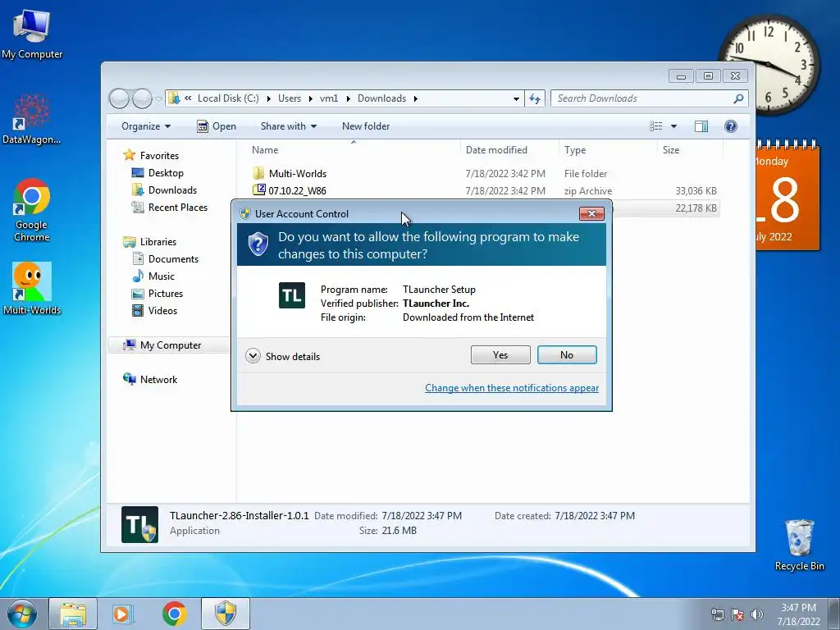Click UAC shield taskbar button

click(226, 614)
